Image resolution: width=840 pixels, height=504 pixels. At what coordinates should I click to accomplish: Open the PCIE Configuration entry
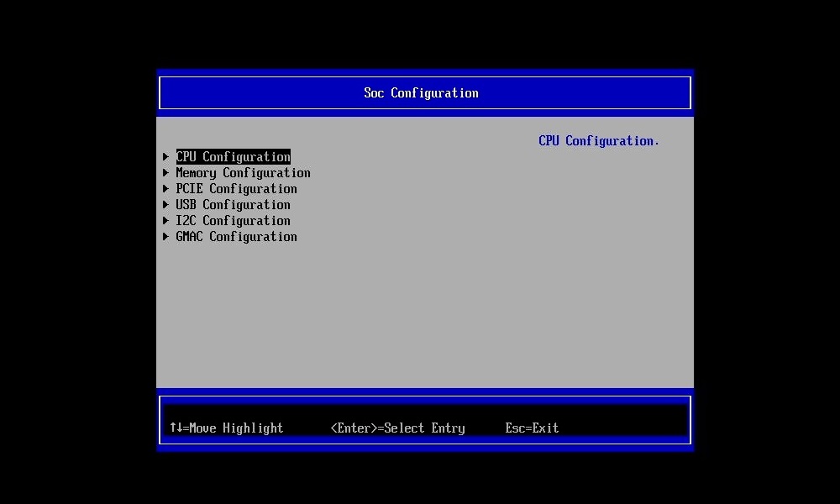[236, 188]
